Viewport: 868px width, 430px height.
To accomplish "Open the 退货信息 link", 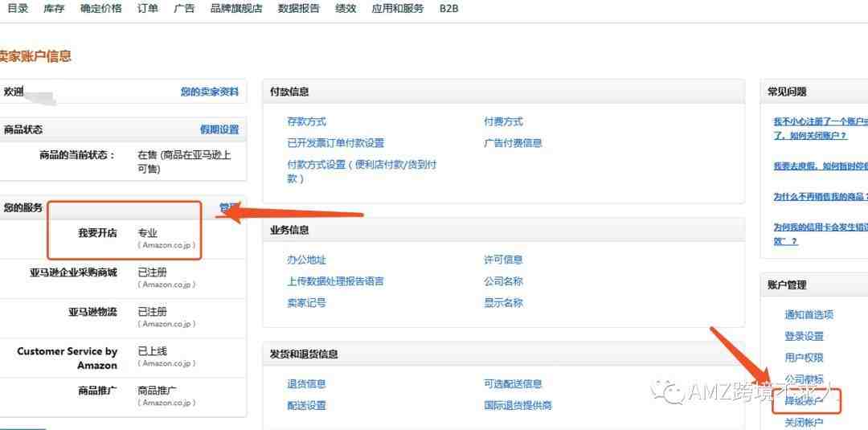I will point(307,384).
